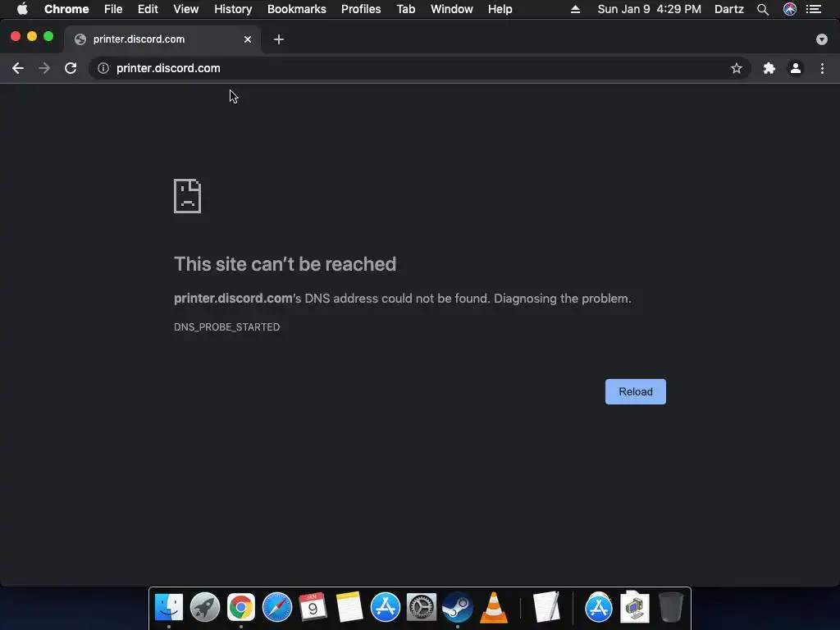
Task: Open Launchpad rocket icon in Dock
Action: [x=204, y=608]
